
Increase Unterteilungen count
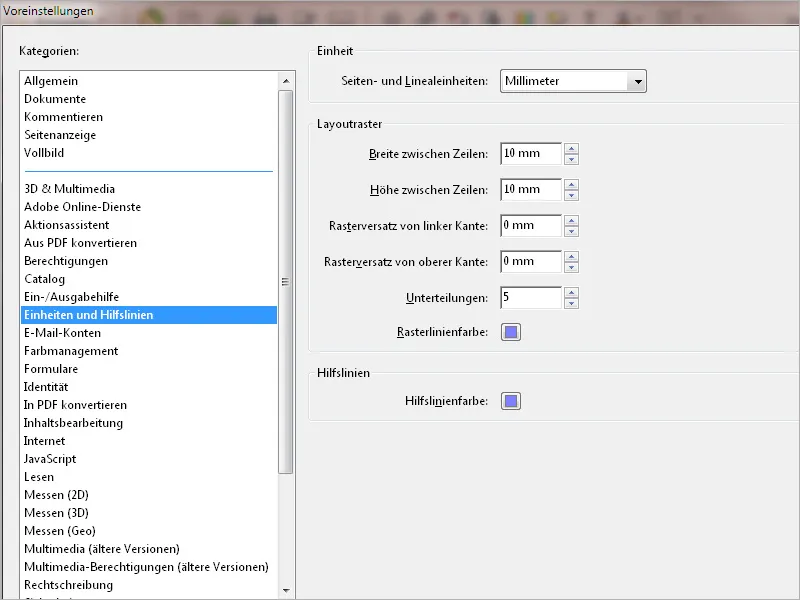click(x=571, y=292)
